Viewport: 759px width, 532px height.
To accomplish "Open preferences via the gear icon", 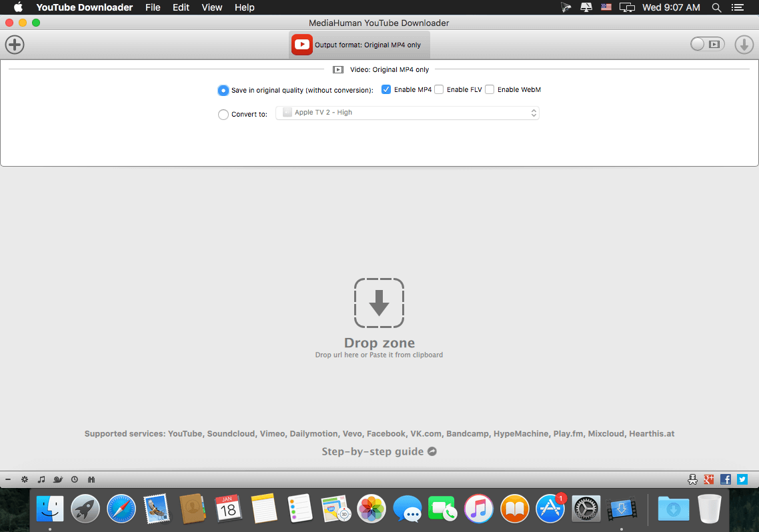I will coord(25,479).
